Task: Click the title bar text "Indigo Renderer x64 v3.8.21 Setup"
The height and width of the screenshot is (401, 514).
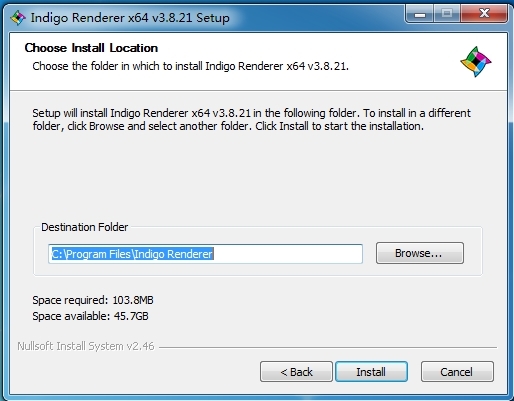Action: pyautogui.click(x=130, y=18)
